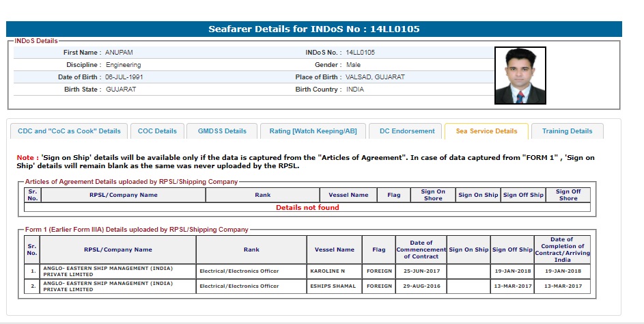Viewport: 644px width, 324px height.
Task: Click the Date of Commencement of Contract header
Action: point(421,249)
